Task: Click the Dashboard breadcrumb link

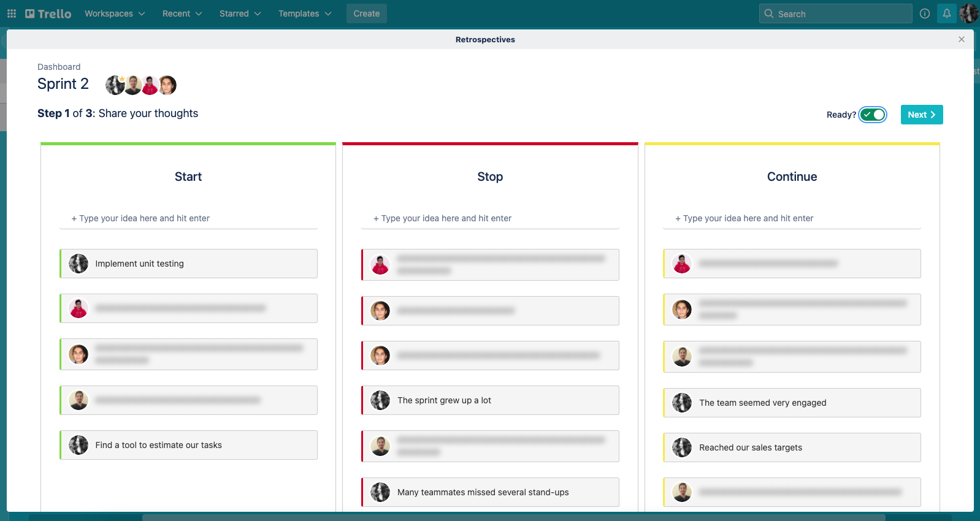Action: [59, 67]
